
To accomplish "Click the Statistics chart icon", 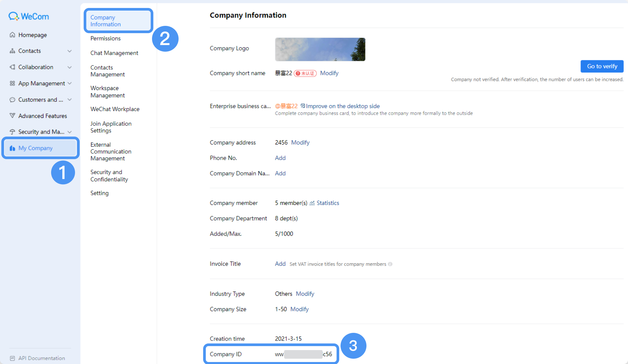I will pyautogui.click(x=312, y=203).
